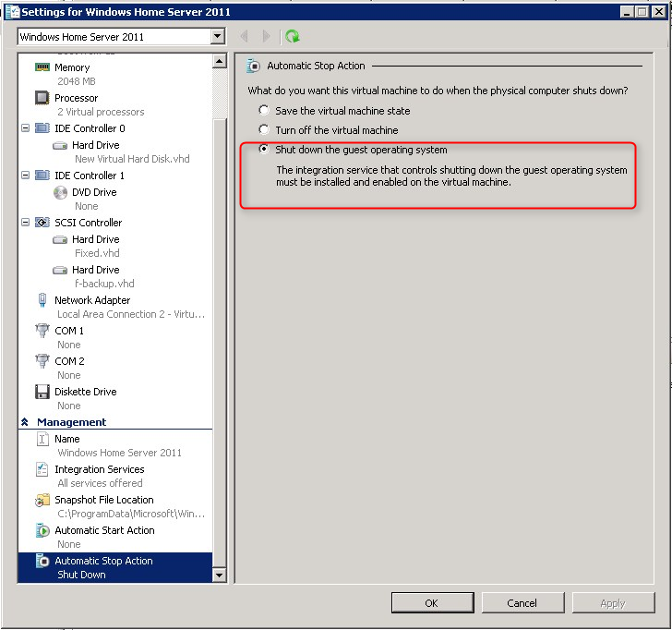Click the COM 2 port icon
This screenshot has height=630, width=672.
(42, 361)
